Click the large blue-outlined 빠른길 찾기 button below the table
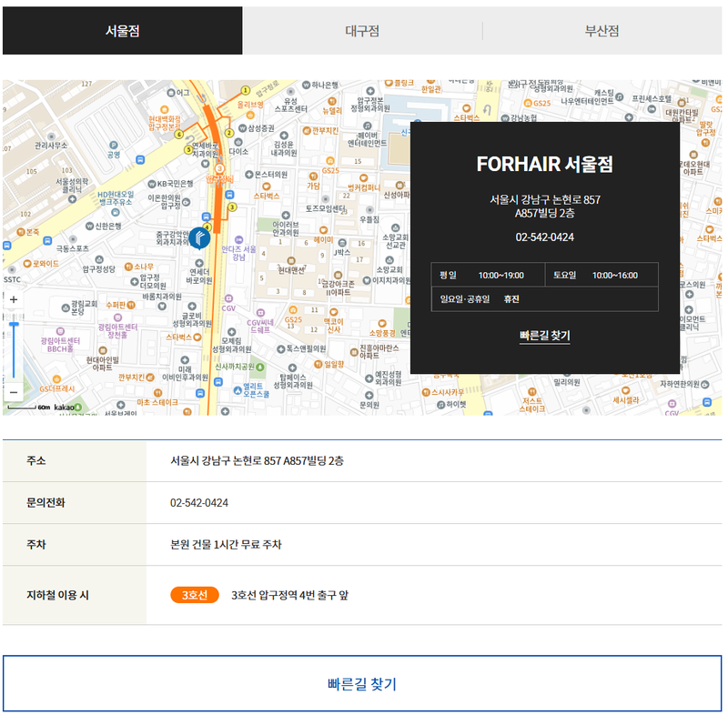Image resolution: width=728 pixels, height=715 pixels. [362, 683]
